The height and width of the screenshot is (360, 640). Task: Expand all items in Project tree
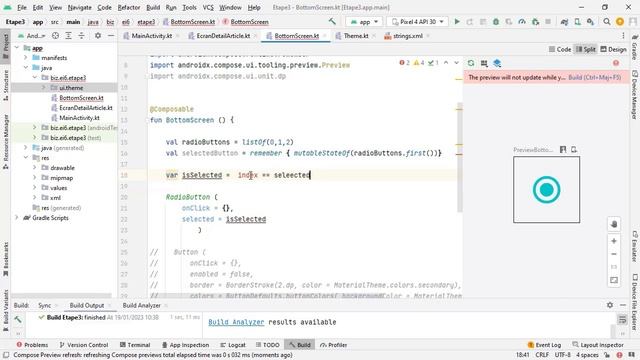tap(69, 36)
